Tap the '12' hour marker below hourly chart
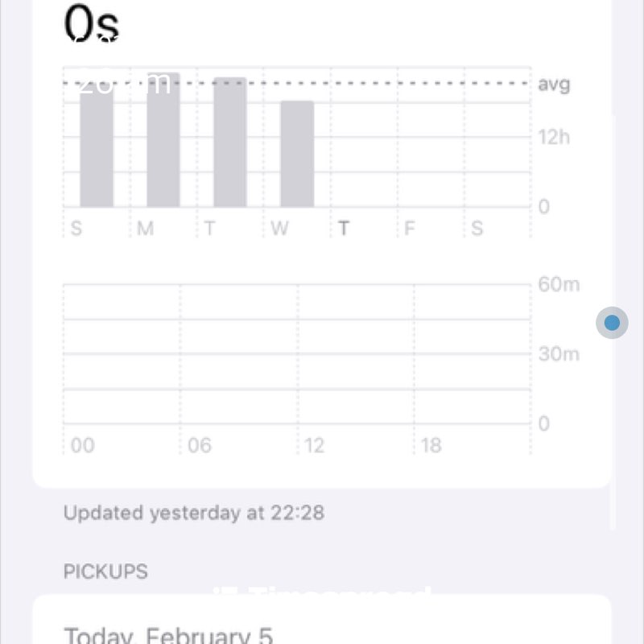The width and height of the screenshot is (644, 644). click(314, 445)
